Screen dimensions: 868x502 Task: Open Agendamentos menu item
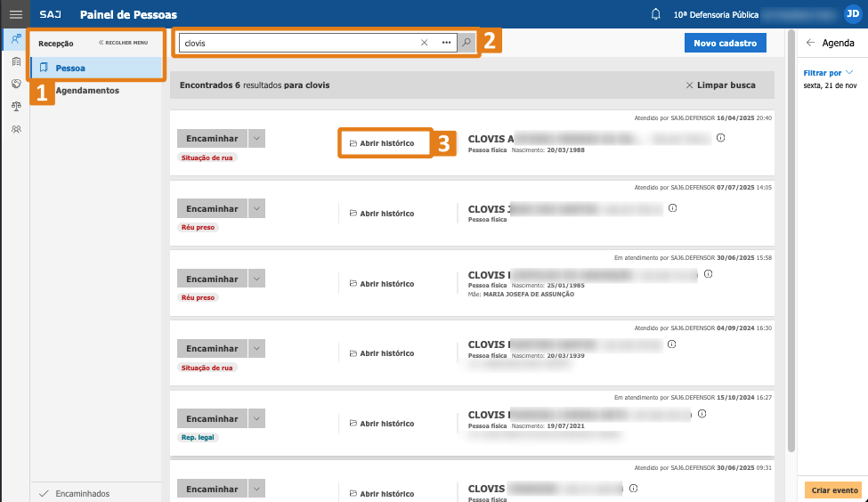tap(86, 90)
